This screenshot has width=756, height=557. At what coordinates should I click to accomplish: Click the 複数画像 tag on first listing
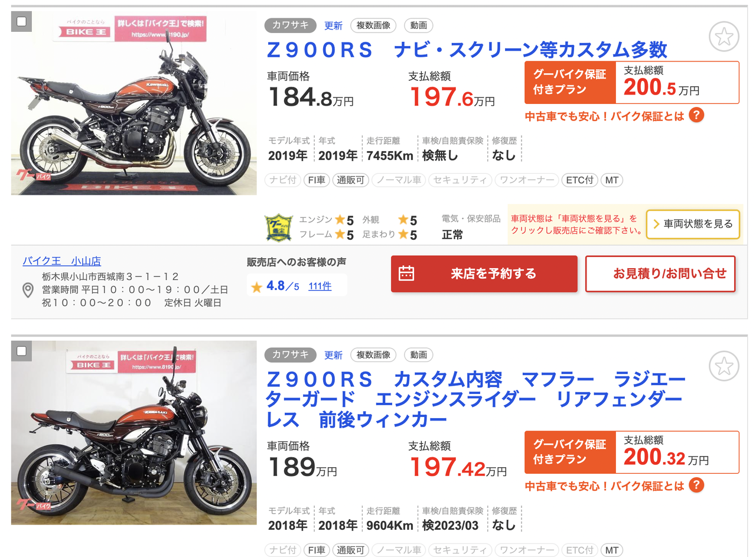click(373, 25)
